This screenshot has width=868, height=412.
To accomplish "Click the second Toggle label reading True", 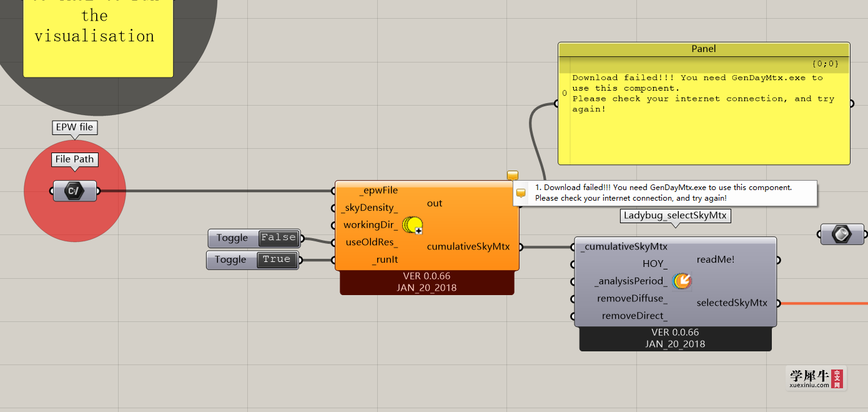I will (x=231, y=259).
